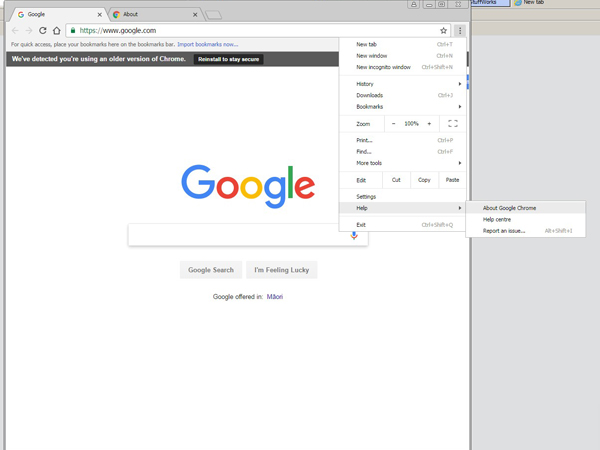Image resolution: width=600 pixels, height=450 pixels.
Task: Choose Exit from the menu
Action: point(402,225)
